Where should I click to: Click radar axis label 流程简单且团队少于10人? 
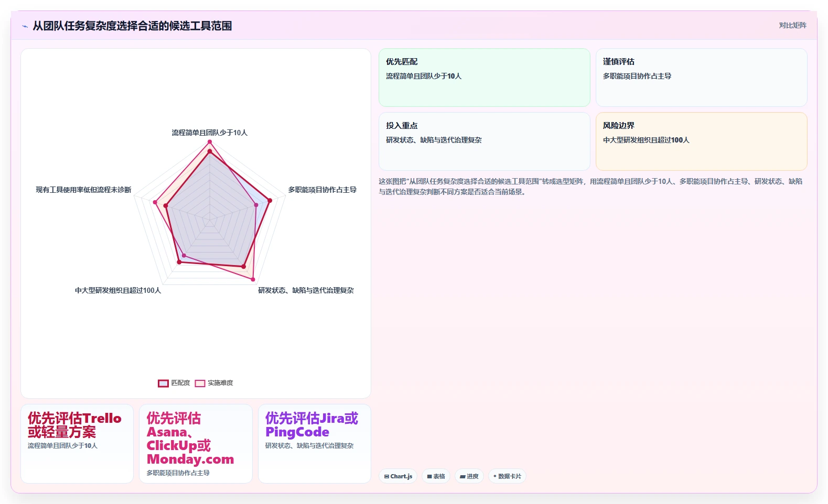coord(210,133)
